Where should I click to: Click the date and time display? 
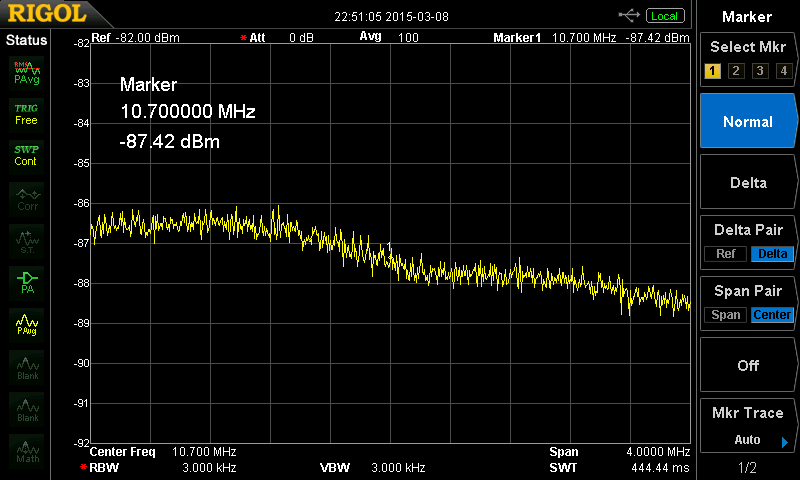(x=391, y=17)
